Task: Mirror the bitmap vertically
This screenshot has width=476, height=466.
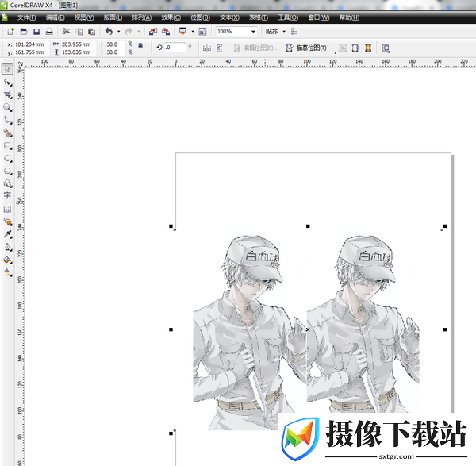Action: tap(220, 48)
